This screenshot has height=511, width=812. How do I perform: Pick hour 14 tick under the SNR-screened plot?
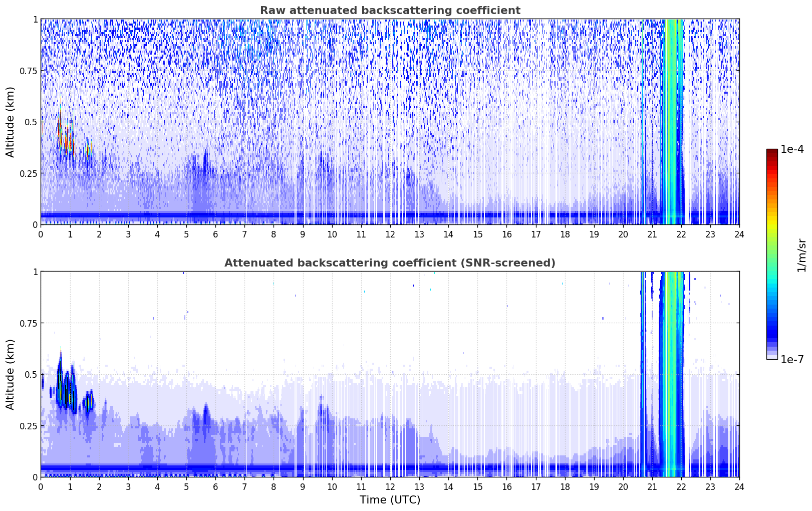point(448,486)
